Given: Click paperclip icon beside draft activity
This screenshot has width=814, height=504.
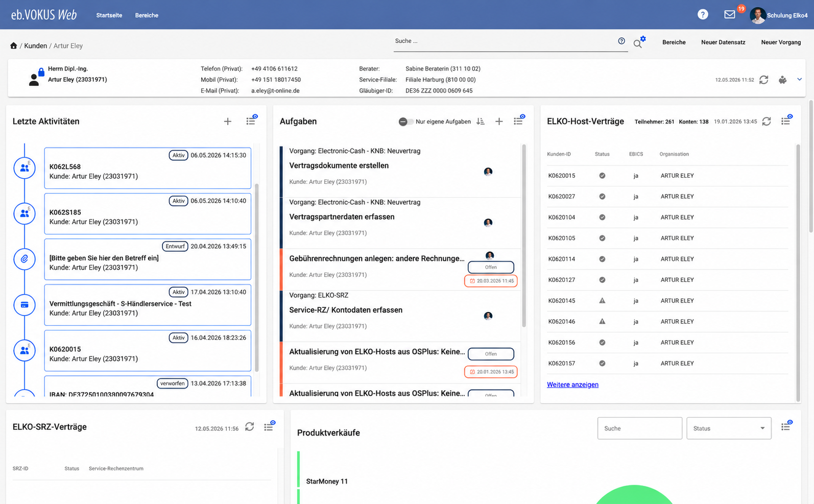Looking at the screenshot, I should point(25,259).
